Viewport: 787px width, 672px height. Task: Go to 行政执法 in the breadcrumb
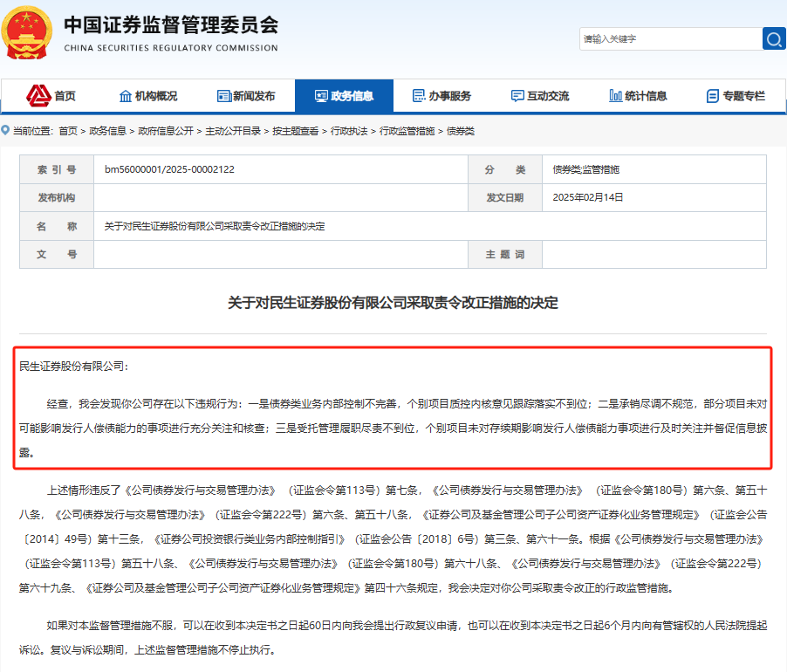349,131
